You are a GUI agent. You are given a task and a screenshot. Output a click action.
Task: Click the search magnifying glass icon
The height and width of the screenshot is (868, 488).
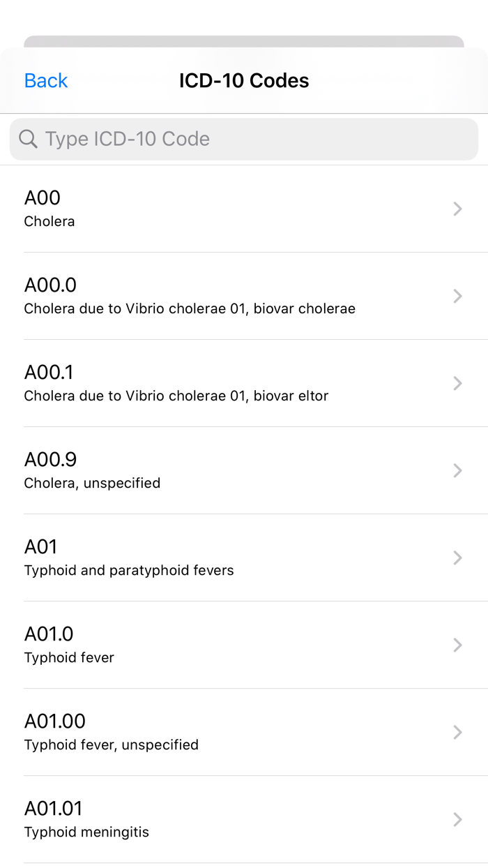click(x=28, y=139)
